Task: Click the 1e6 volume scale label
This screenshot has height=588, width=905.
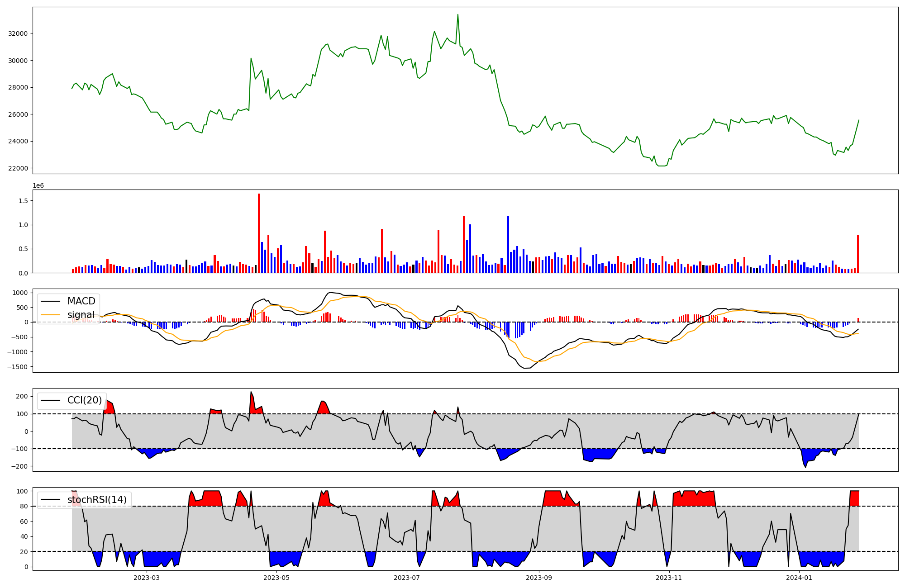Action: coord(38,186)
